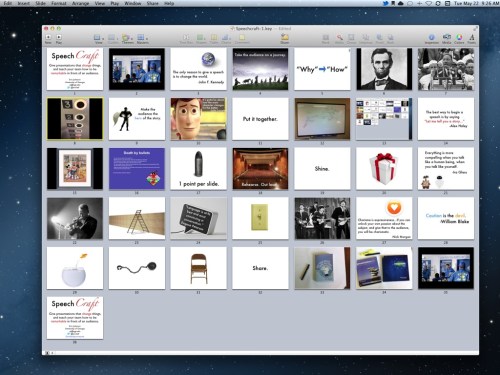Add a slide with the New button
500x375 pixels.
[x=48, y=39]
